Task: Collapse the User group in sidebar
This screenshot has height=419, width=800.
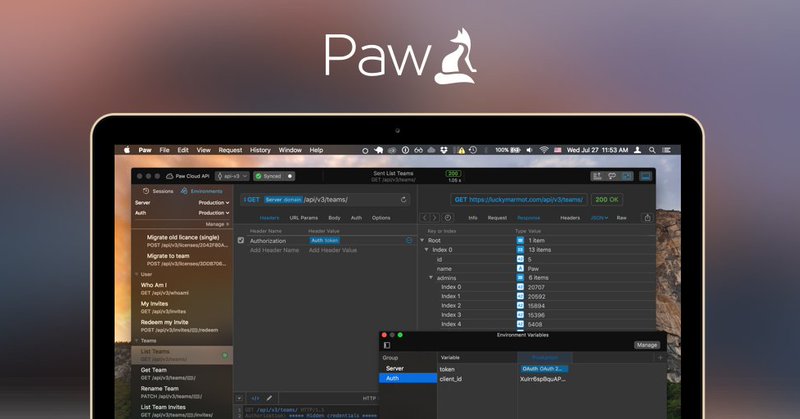Action: click(x=137, y=274)
